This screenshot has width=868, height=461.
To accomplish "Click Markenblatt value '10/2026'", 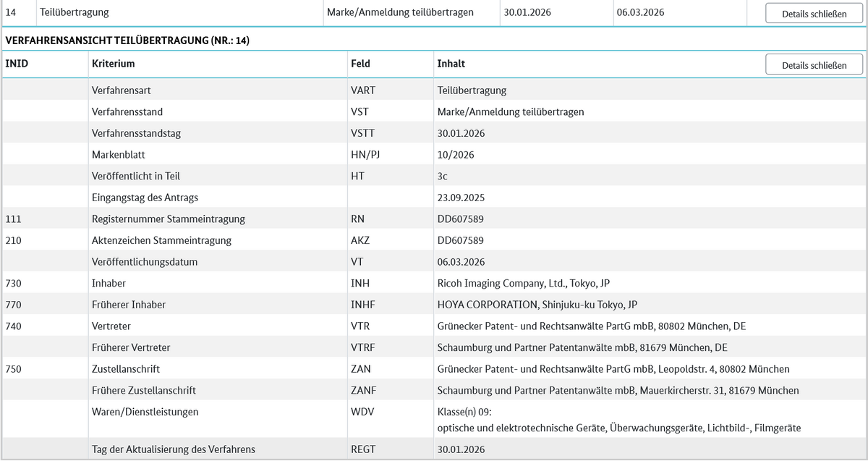I will pos(456,155).
